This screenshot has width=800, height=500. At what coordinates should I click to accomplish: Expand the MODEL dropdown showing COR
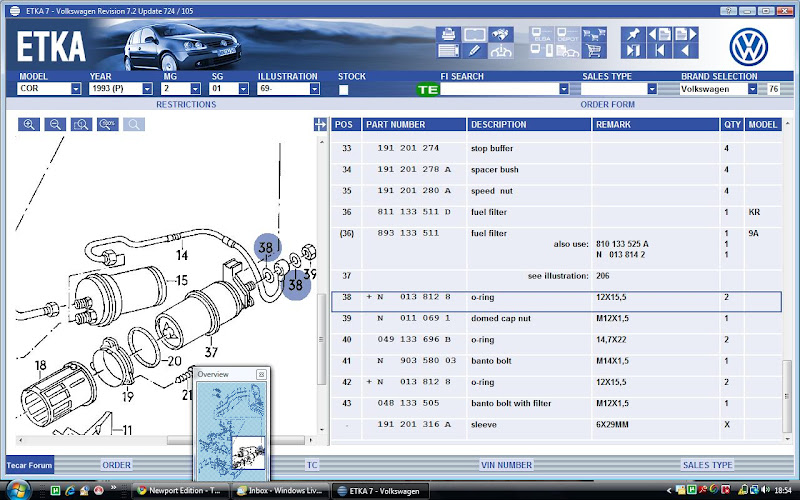[x=75, y=89]
